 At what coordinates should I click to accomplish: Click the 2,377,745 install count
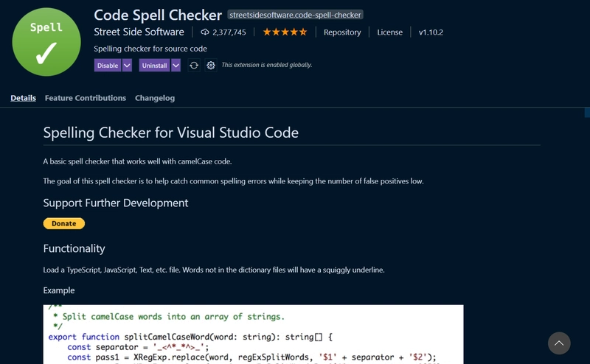pyautogui.click(x=229, y=32)
